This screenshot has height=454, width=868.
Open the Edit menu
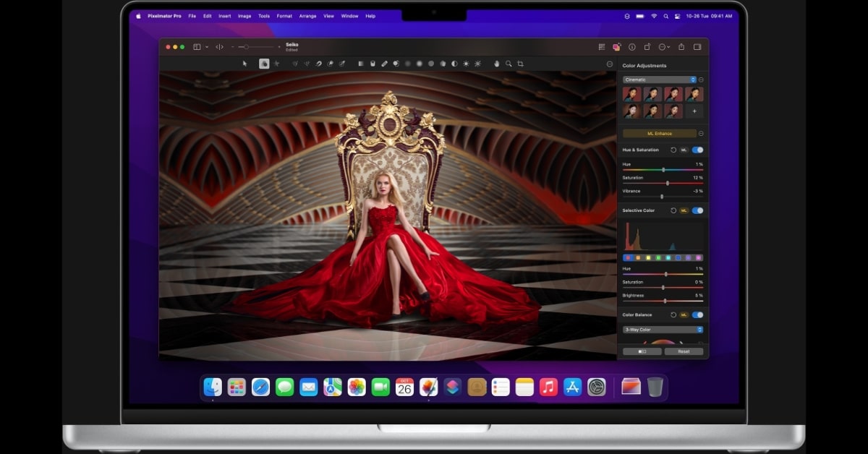click(x=208, y=16)
